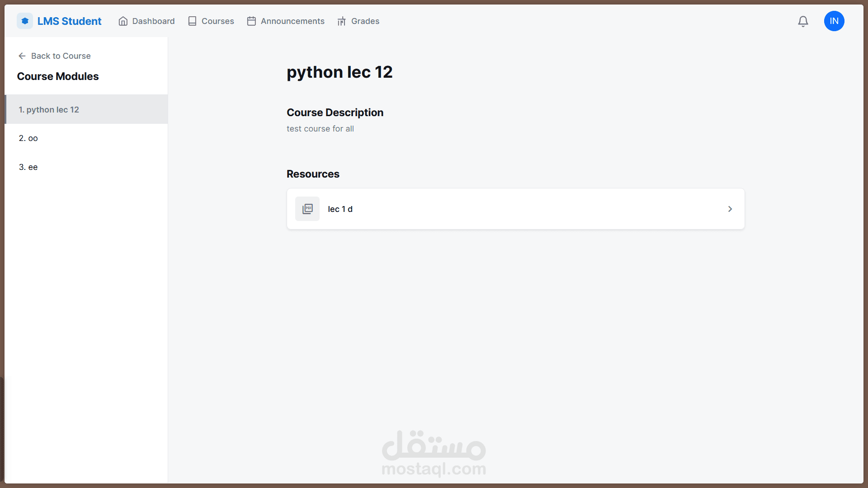
Task: Click the Grades chart icon
Action: coord(342,21)
